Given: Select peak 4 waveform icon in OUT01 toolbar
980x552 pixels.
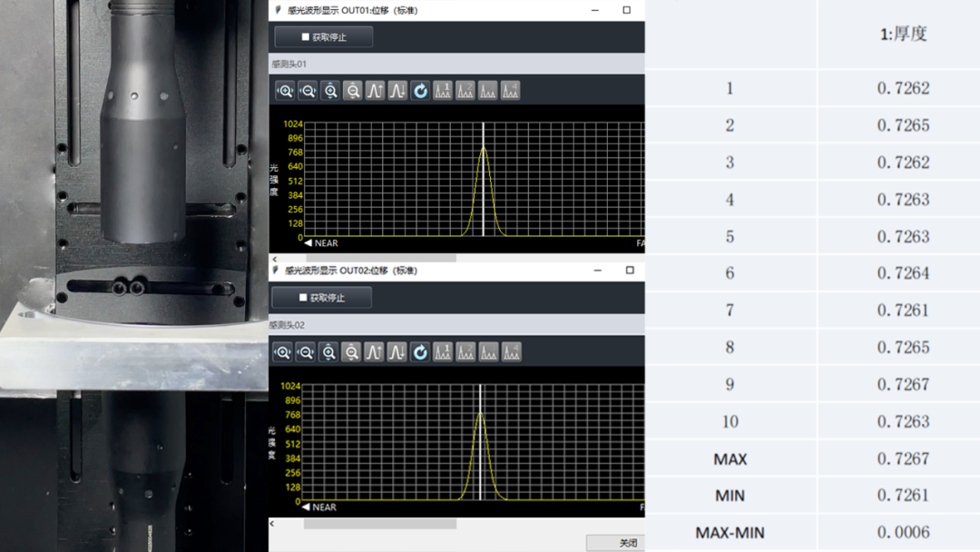Looking at the screenshot, I should pos(510,91).
